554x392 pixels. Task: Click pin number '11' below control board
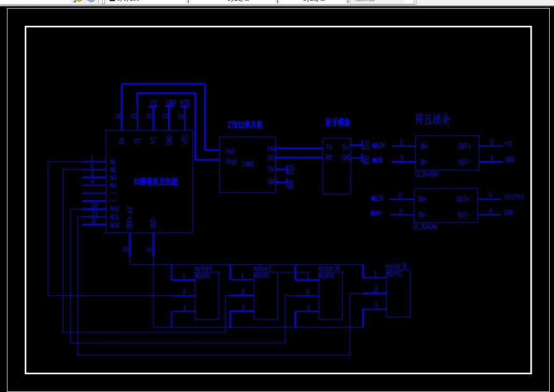(x=149, y=249)
